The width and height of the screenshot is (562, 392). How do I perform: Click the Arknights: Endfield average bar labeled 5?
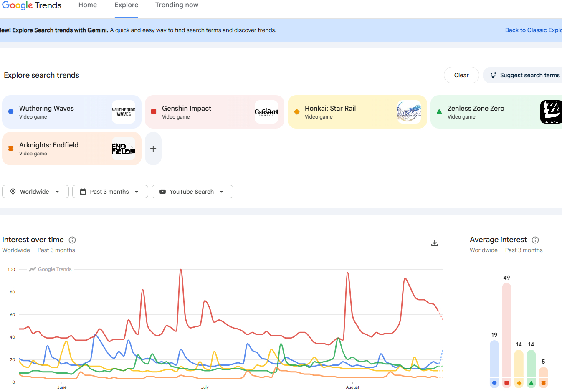[x=543, y=372]
